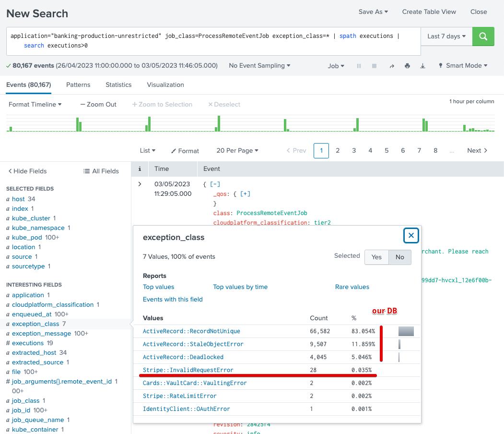Select No to exclude exception_class values
The width and height of the screenshot is (504, 434).
399,257
